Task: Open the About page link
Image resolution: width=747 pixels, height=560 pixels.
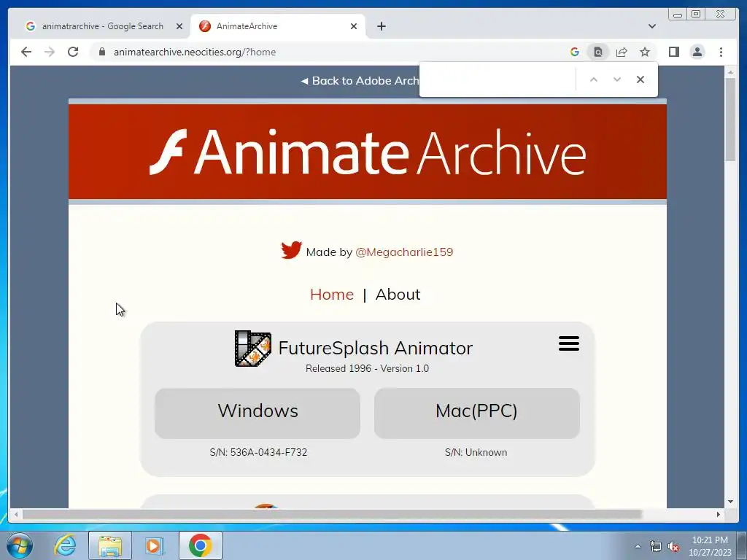Action: click(x=398, y=295)
